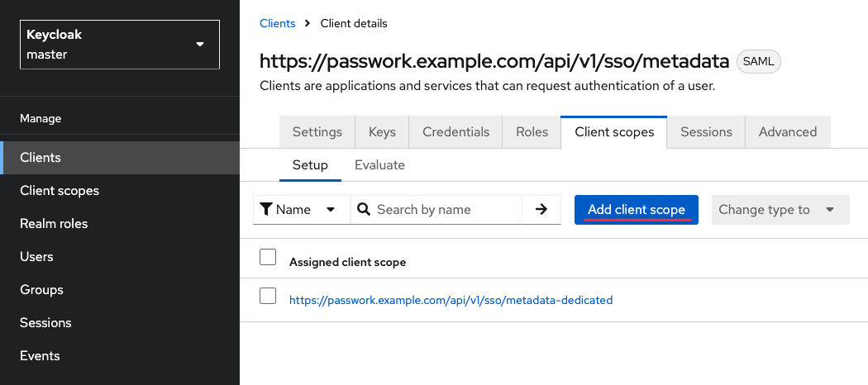Image resolution: width=868 pixels, height=385 pixels.
Task: Open the Sessions tab
Action: tap(706, 132)
